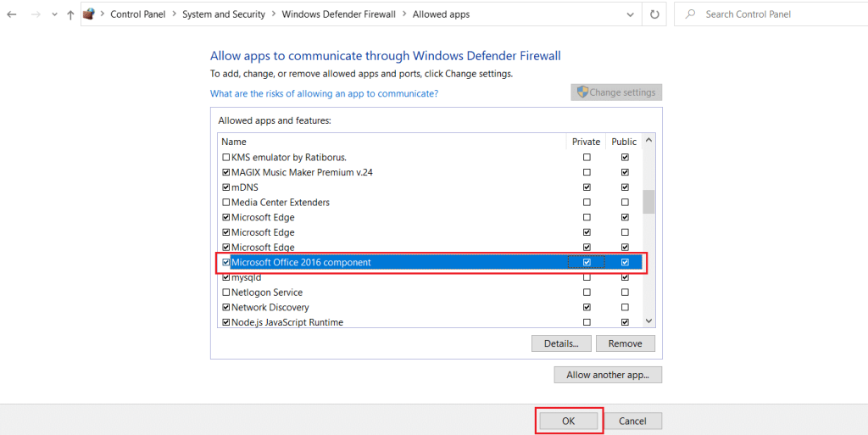Select the Netlogon Service row

(x=430, y=293)
